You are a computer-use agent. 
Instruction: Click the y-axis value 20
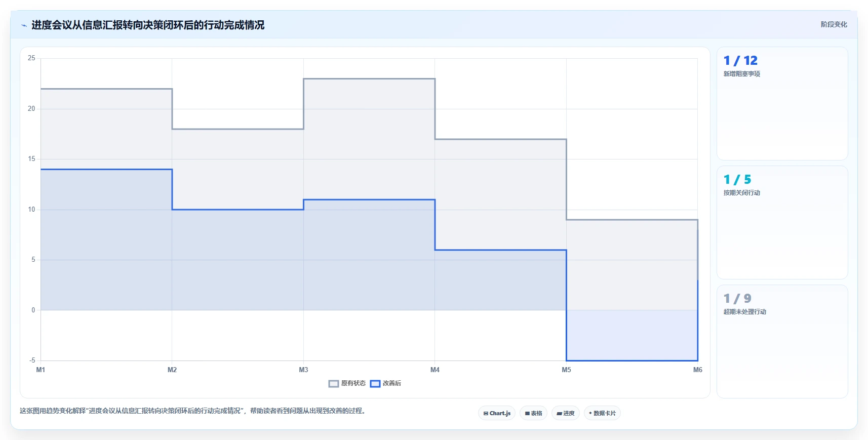tap(31, 109)
